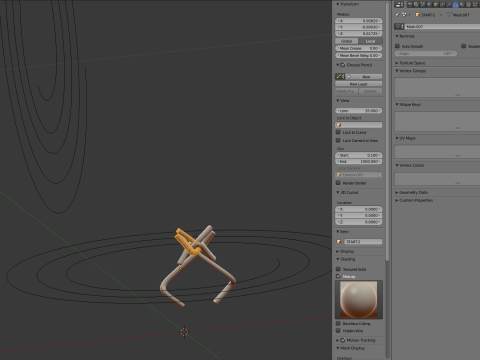480x360 pixels.
Task: Select the Local transform button
Action: [x=370, y=41]
